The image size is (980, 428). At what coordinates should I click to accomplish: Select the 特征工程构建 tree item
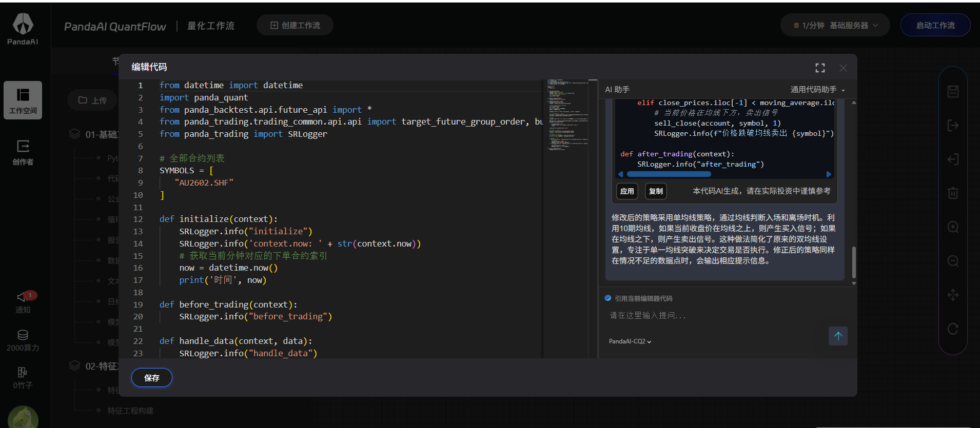[130, 411]
